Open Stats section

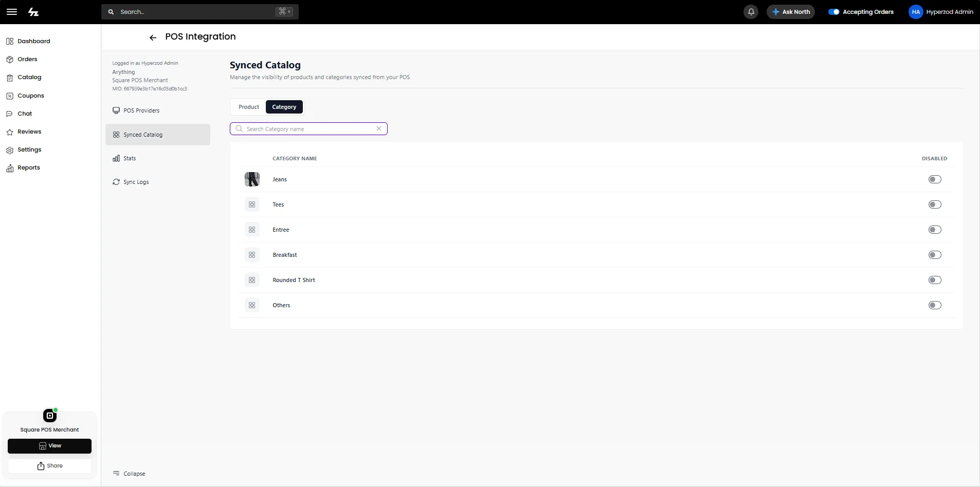tap(158, 158)
